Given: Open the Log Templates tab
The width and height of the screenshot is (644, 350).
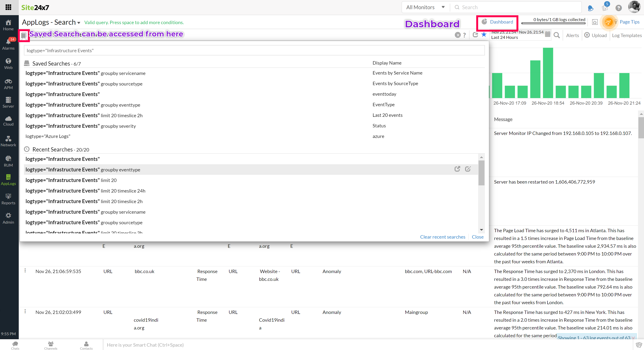Looking at the screenshot, I should click(626, 35).
